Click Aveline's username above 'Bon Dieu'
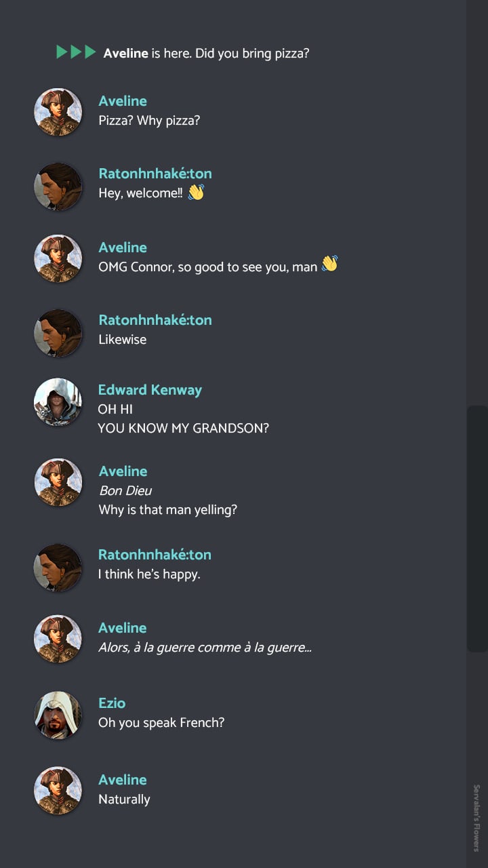Screen dimensions: 488x868 coord(123,471)
